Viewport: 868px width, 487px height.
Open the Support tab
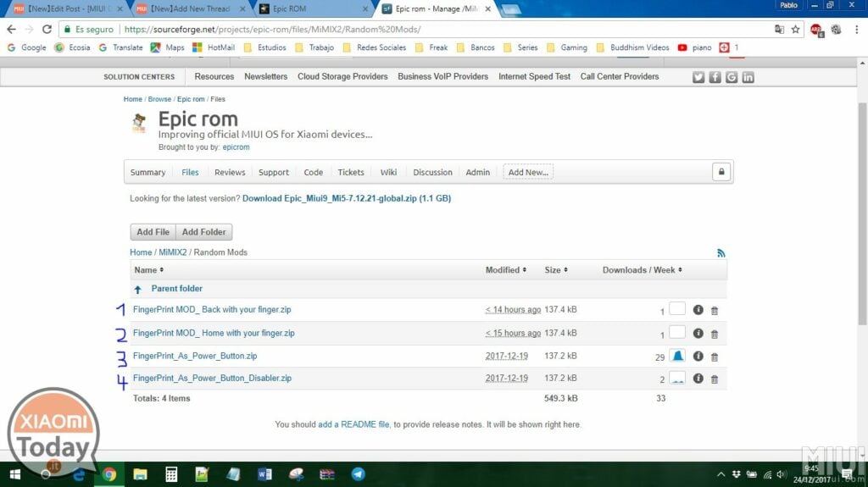click(274, 172)
